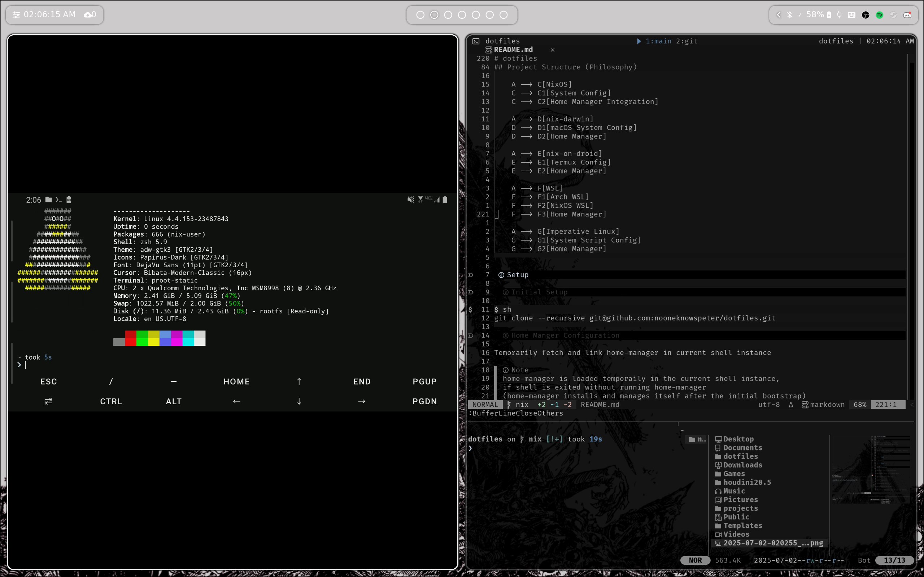Click the OBS Studio tray icon

[866, 15]
